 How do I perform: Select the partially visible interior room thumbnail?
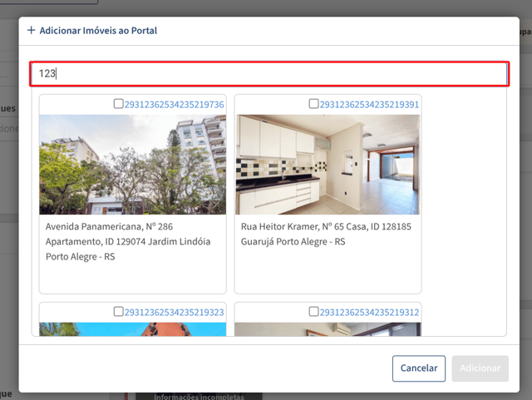[x=328, y=329]
